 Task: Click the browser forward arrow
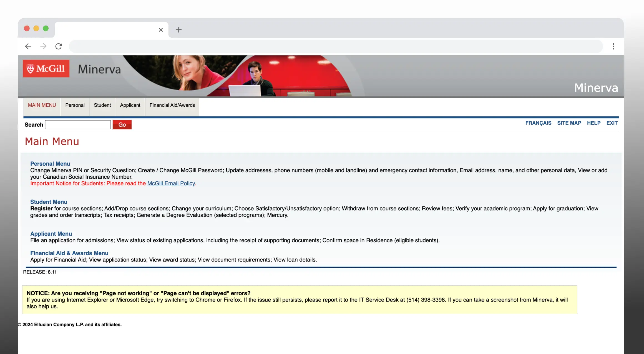pyautogui.click(x=43, y=46)
